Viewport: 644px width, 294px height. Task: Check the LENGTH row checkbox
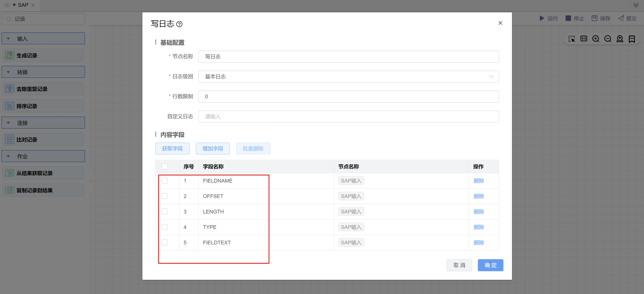pos(165,211)
